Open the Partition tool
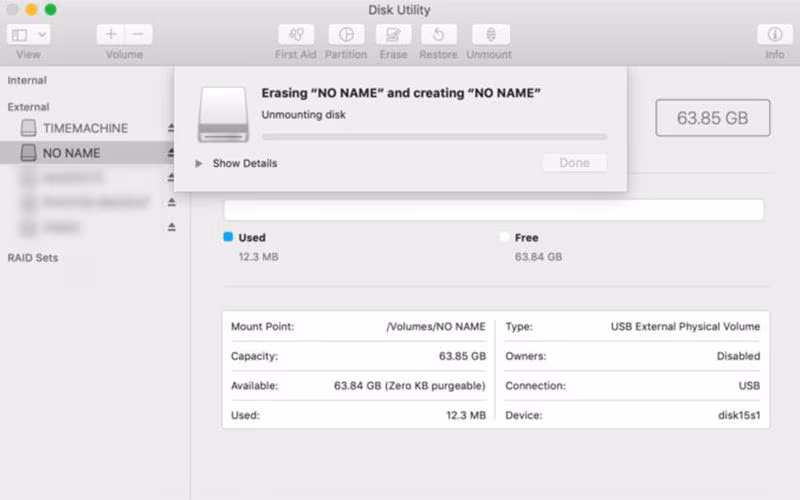Viewport: 800px width, 500px height. pyautogui.click(x=346, y=35)
